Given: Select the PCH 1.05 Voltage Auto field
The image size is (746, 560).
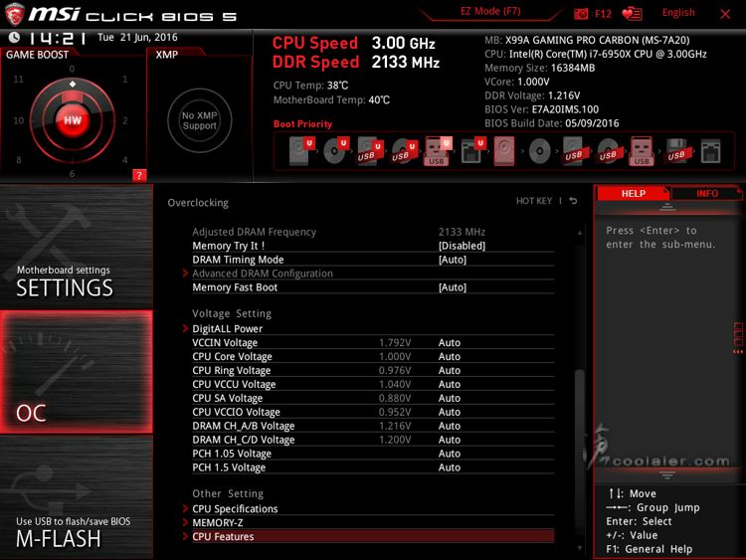Looking at the screenshot, I should [x=450, y=454].
